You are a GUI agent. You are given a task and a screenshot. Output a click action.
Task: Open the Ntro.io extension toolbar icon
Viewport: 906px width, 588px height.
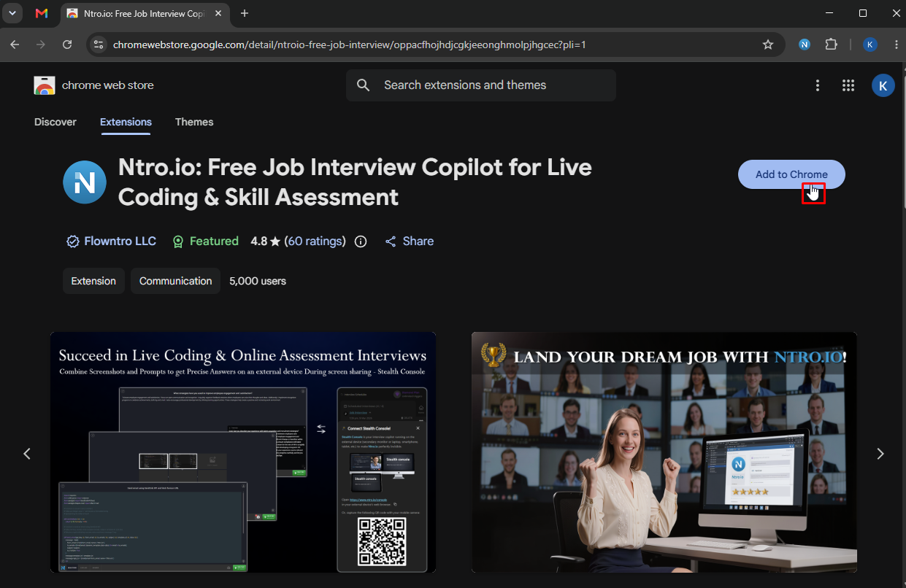(x=805, y=45)
